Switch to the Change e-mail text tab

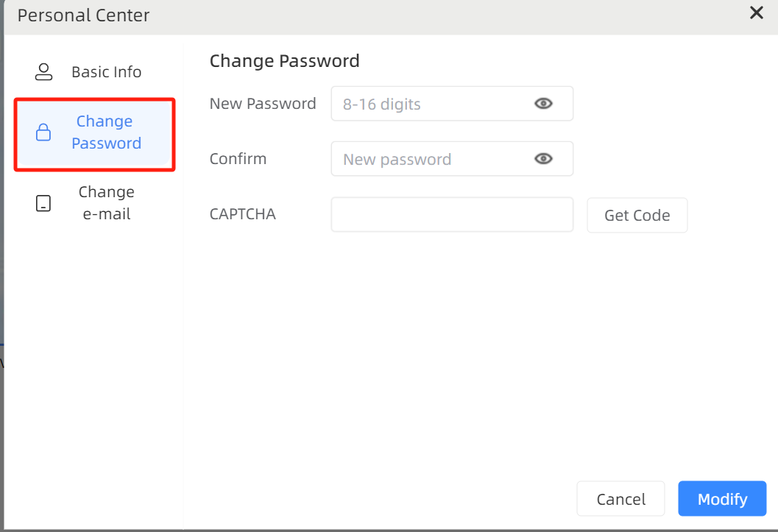coord(106,203)
